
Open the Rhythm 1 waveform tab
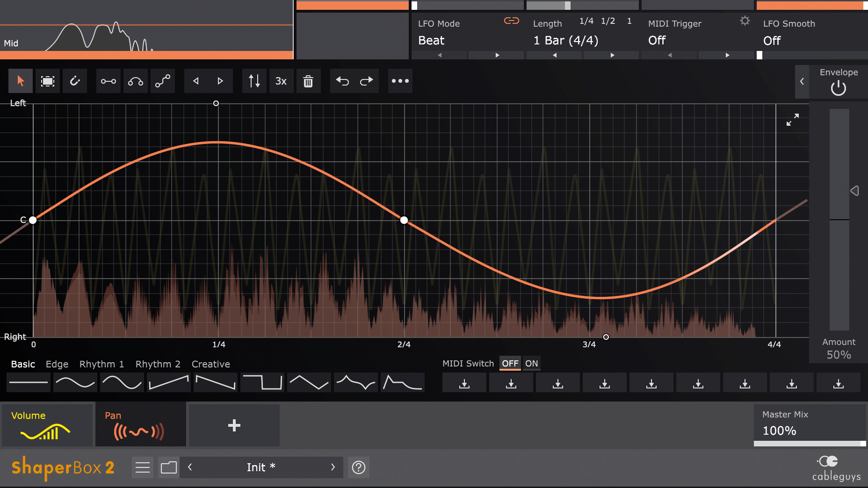tap(101, 364)
